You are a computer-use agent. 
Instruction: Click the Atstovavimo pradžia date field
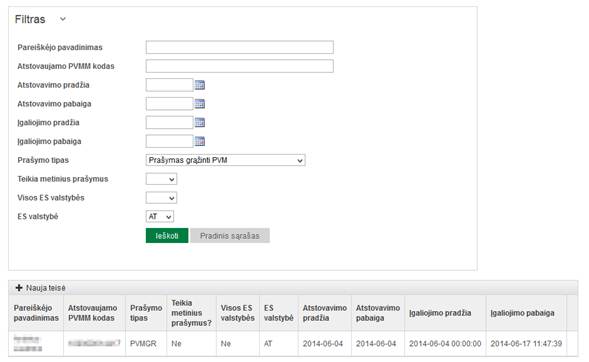point(169,85)
